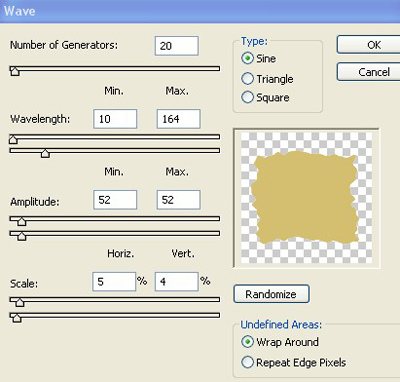Click the 'Undefined Areas:' group heading
The image size is (400, 382).
click(281, 324)
